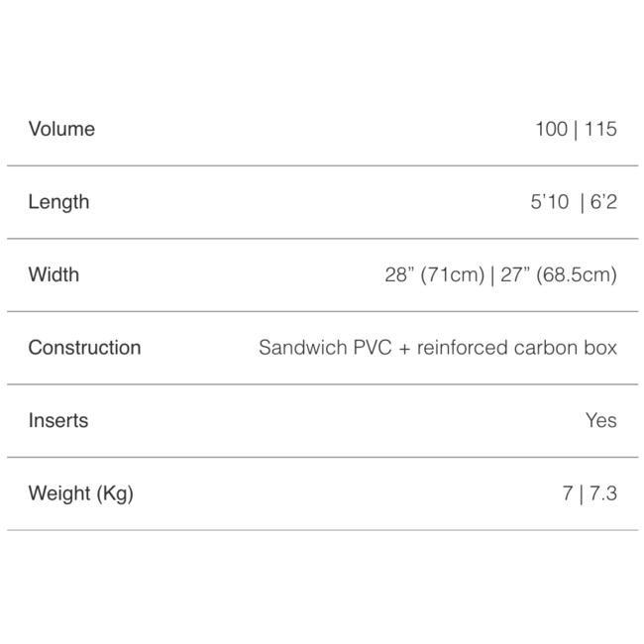Click the 28" width measurement
Viewport: 644px width, 644px height.
pyautogui.click(x=398, y=274)
